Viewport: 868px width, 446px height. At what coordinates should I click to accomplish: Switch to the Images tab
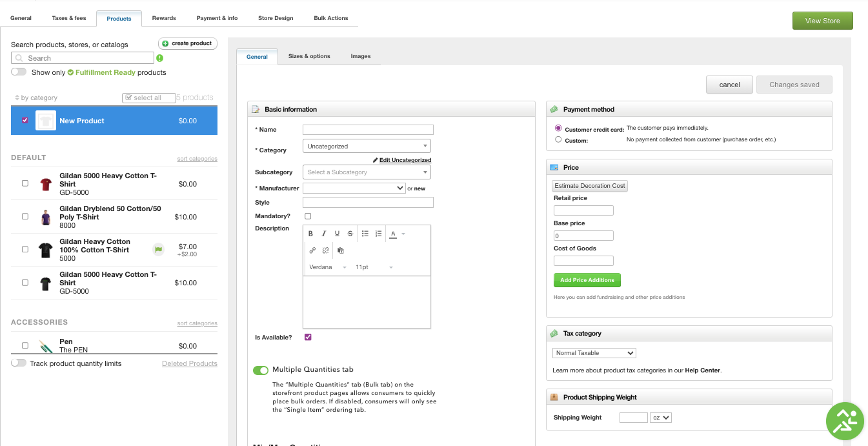(361, 56)
